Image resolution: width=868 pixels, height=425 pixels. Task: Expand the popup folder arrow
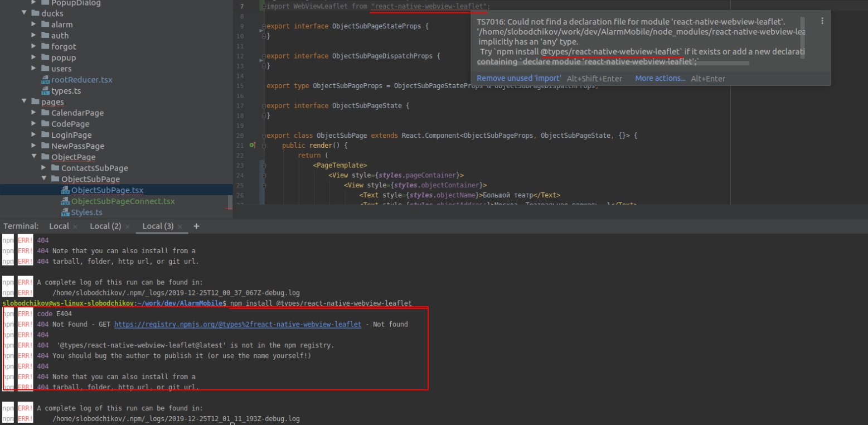coord(33,58)
